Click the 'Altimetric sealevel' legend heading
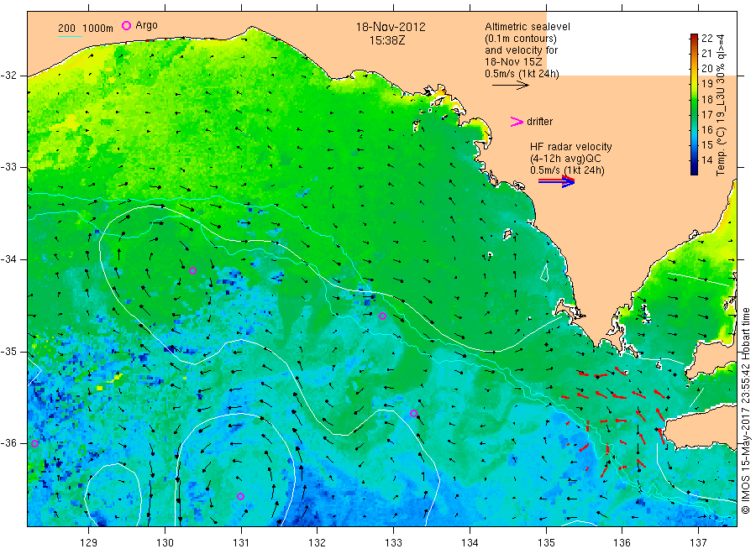Image resolution: width=756 pixels, height=554 pixels. (x=528, y=27)
